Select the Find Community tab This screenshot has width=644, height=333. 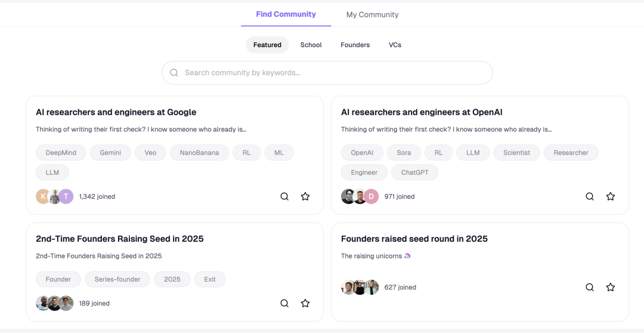tap(286, 14)
